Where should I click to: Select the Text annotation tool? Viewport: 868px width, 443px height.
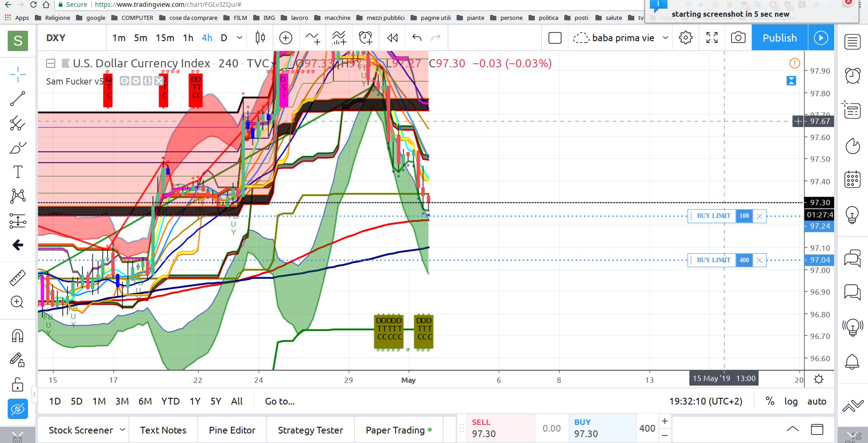click(x=18, y=172)
